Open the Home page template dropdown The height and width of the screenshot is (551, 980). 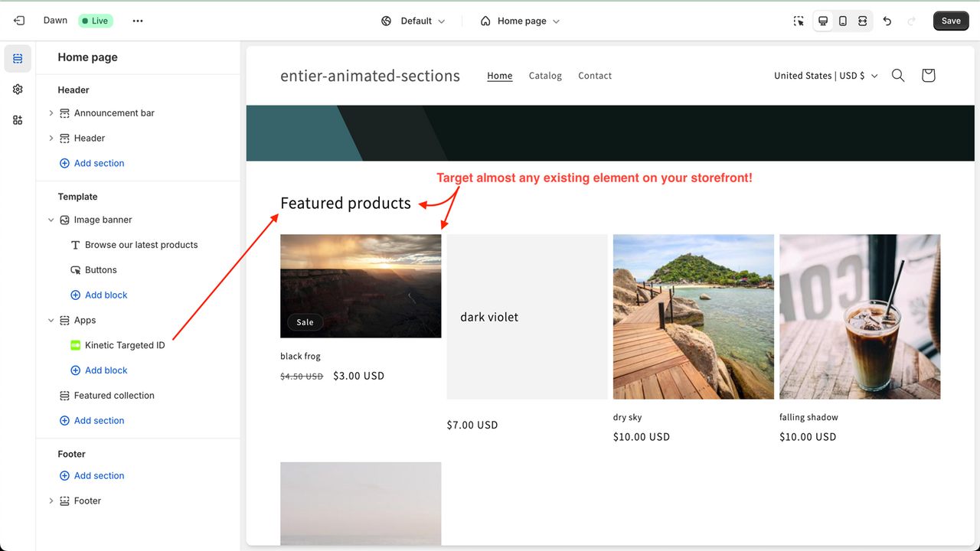click(x=521, y=21)
